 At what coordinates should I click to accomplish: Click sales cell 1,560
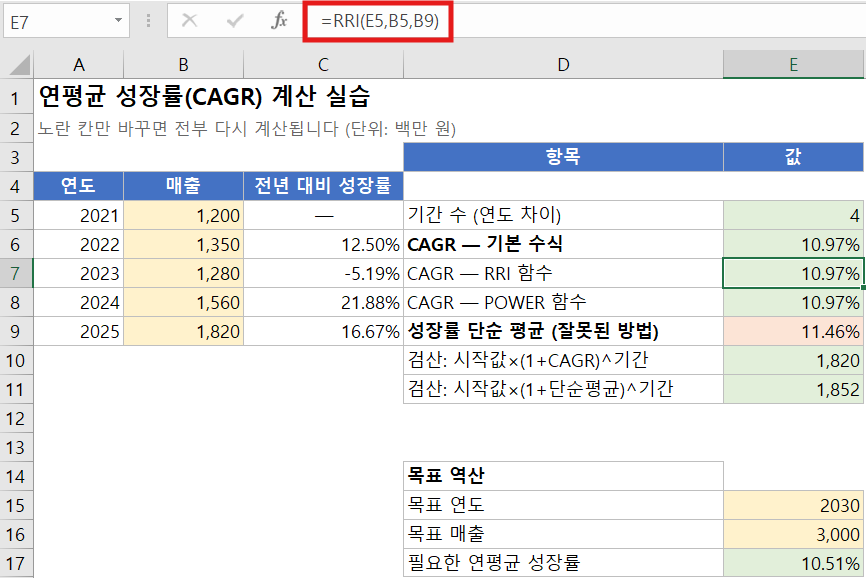click(183, 303)
